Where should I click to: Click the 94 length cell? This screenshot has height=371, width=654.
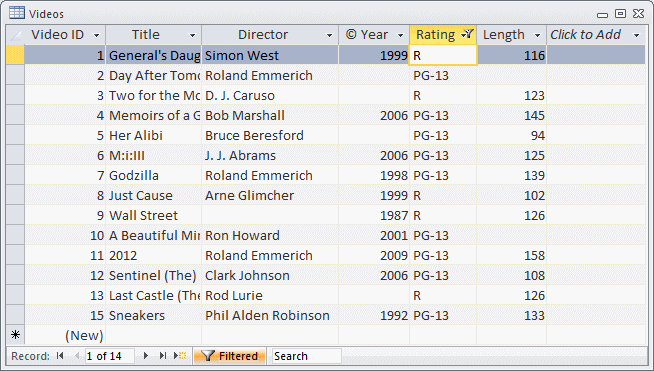(512, 136)
